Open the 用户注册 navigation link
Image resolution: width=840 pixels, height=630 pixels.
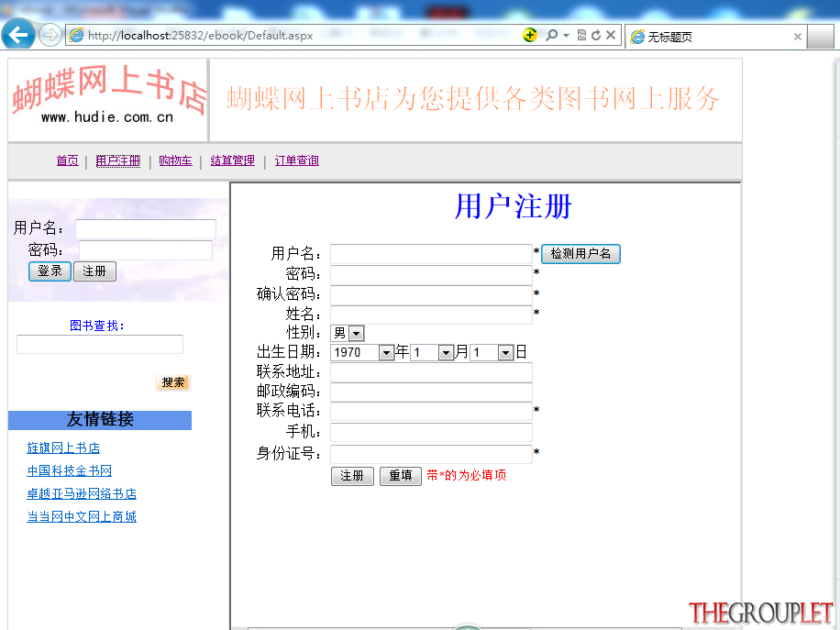pos(118,160)
